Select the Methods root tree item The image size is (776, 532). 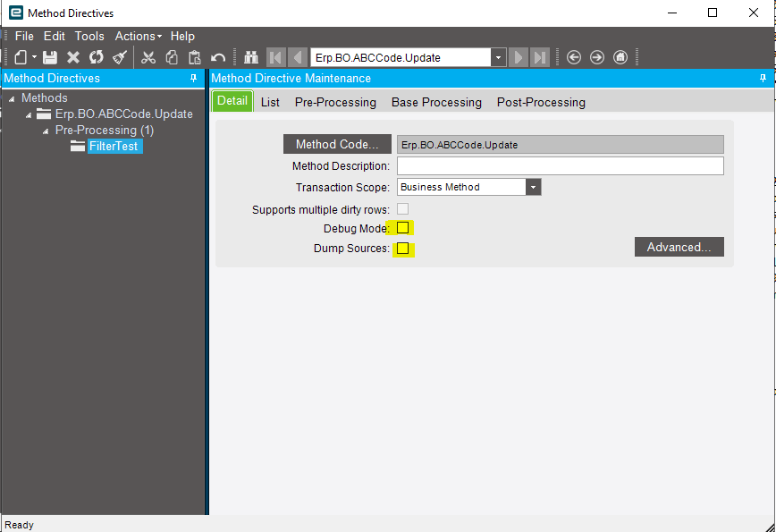[x=44, y=98]
